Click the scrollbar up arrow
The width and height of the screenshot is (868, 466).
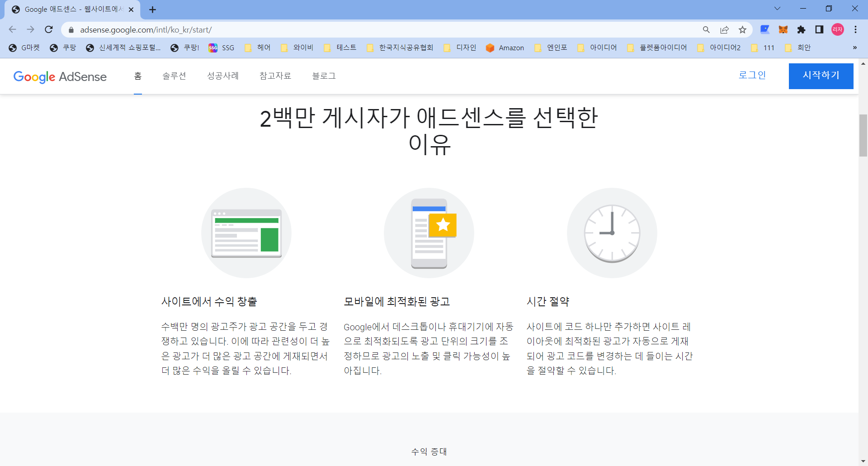point(863,63)
